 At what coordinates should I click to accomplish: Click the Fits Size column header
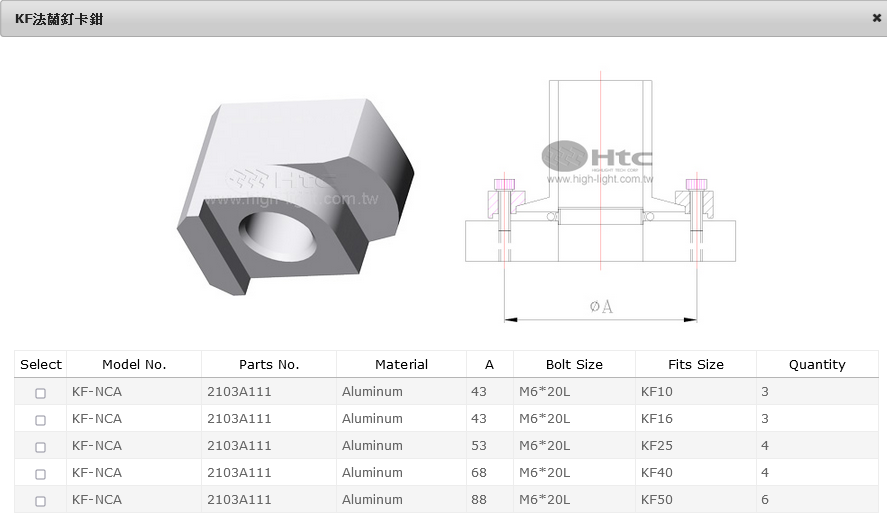pyautogui.click(x=695, y=365)
